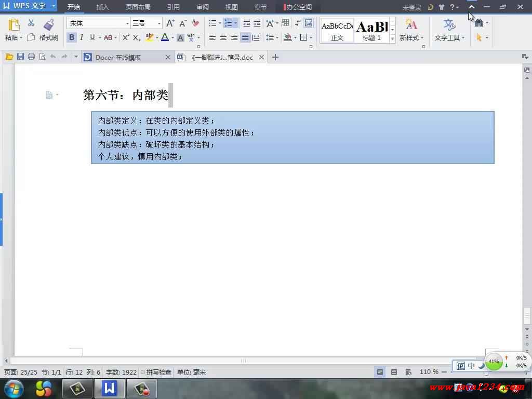Click the clear formatting eraser icon
The height and width of the screenshot is (399, 532).
(x=195, y=23)
